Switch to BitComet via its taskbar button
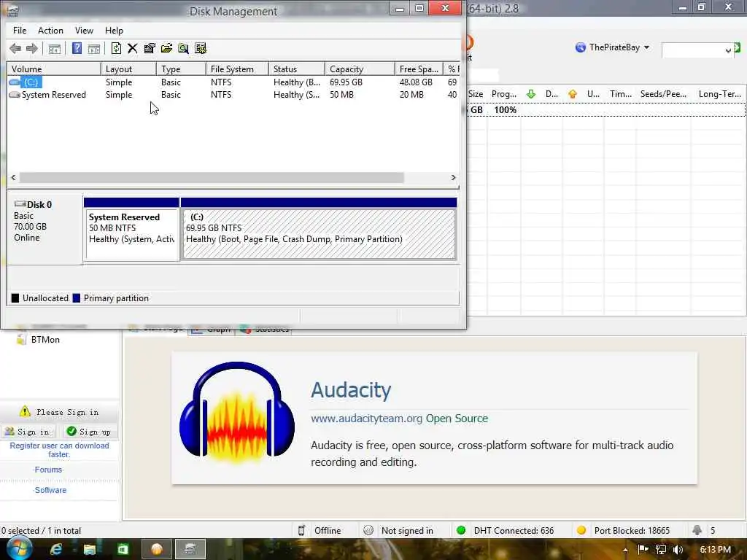Viewport: 747px width, 560px height. [156, 550]
